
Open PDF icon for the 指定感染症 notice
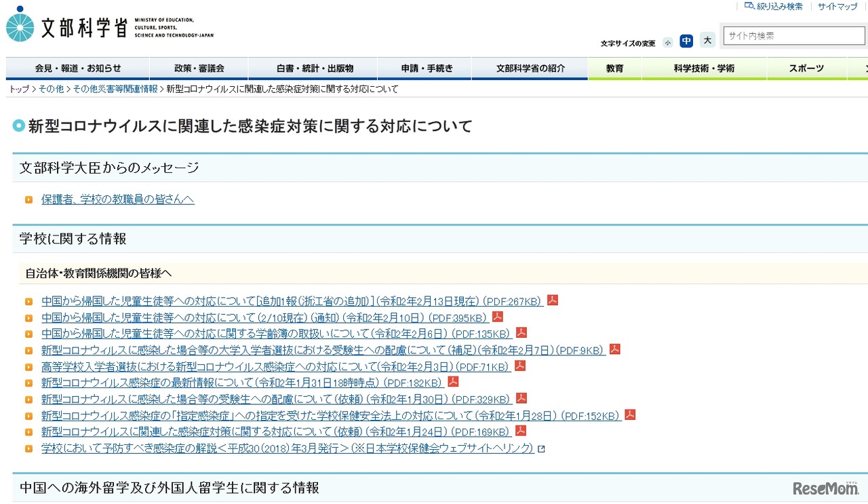click(629, 414)
